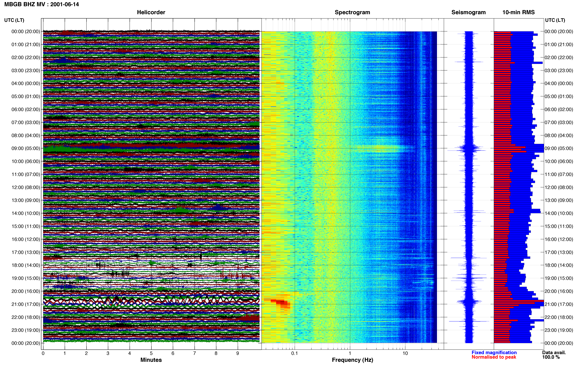Click the left 'UTC (LT)' axis label
Image resolution: width=588 pixels, height=368 pixels.
click(14, 20)
